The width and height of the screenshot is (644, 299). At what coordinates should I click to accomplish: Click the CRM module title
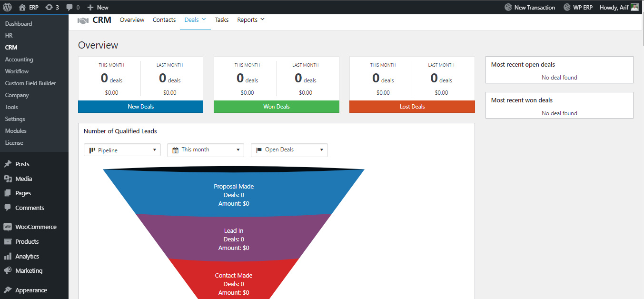102,20
